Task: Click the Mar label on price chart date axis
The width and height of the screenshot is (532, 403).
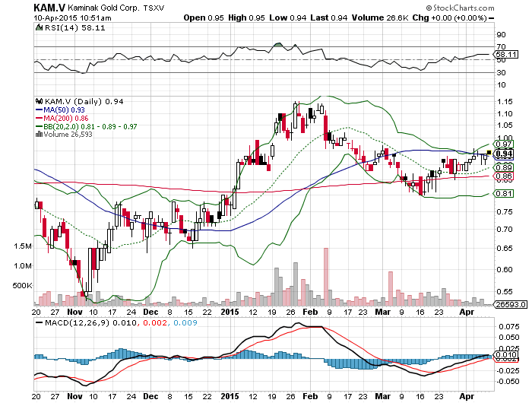Action: (383, 312)
